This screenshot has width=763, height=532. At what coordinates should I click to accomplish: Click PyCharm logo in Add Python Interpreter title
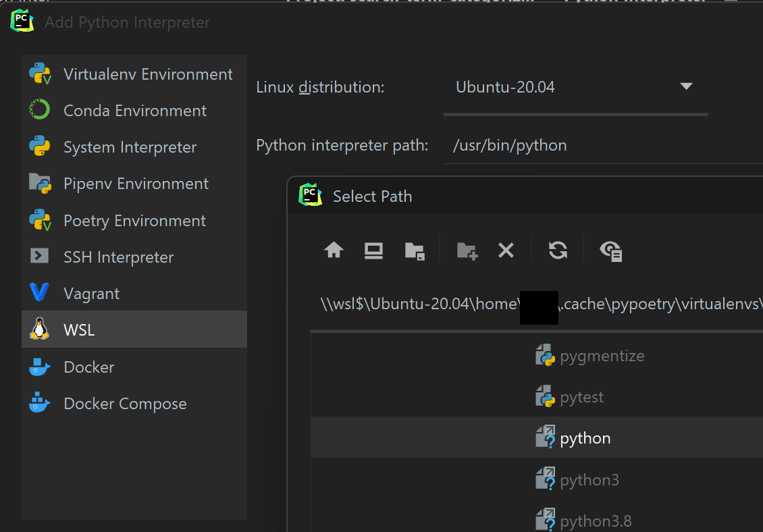22,21
